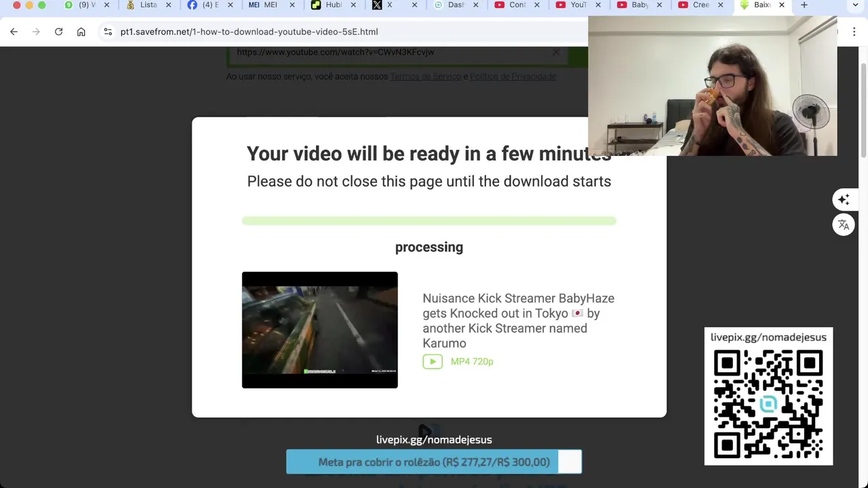Image resolution: width=868 pixels, height=488 pixels.
Task: View site information icon in address bar
Action: (108, 32)
